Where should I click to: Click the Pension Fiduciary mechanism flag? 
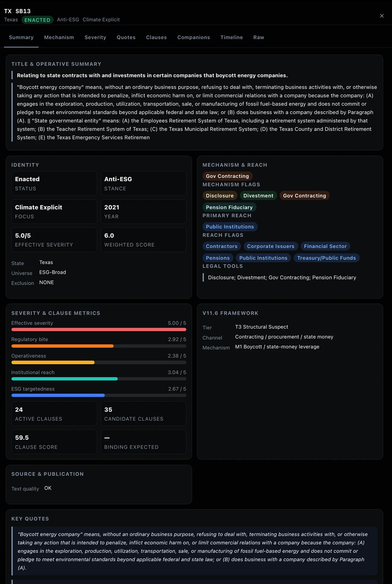229,207
